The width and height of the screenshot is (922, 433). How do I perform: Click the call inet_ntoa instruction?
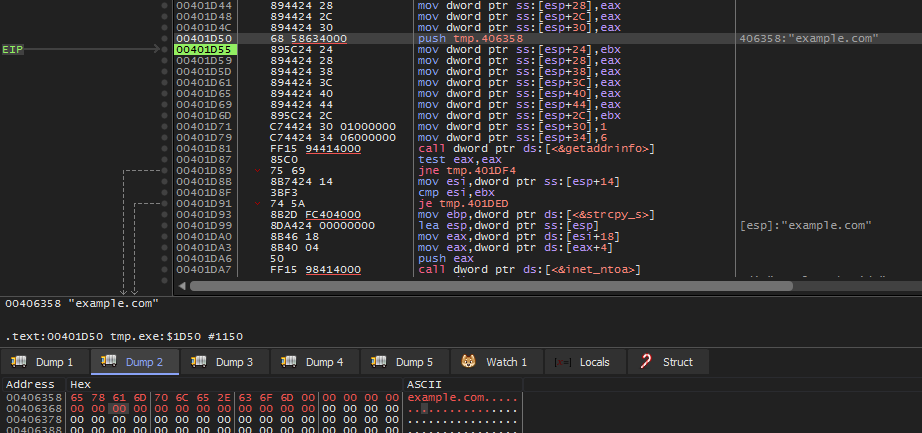point(529,270)
